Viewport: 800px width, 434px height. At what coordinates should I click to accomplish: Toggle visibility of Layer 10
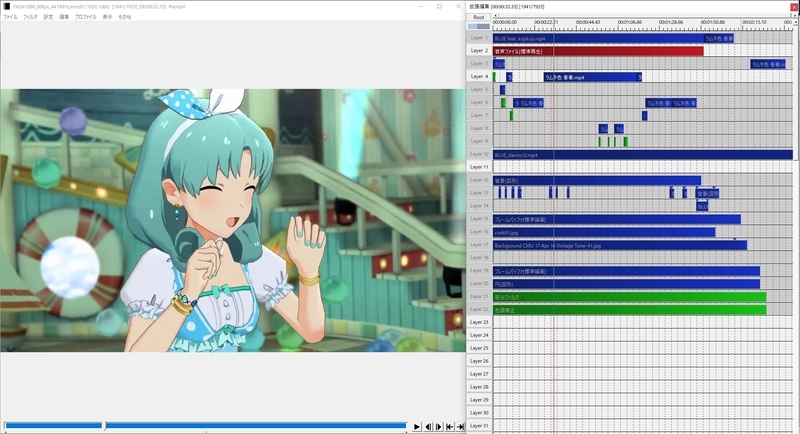click(x=479, y=154)
